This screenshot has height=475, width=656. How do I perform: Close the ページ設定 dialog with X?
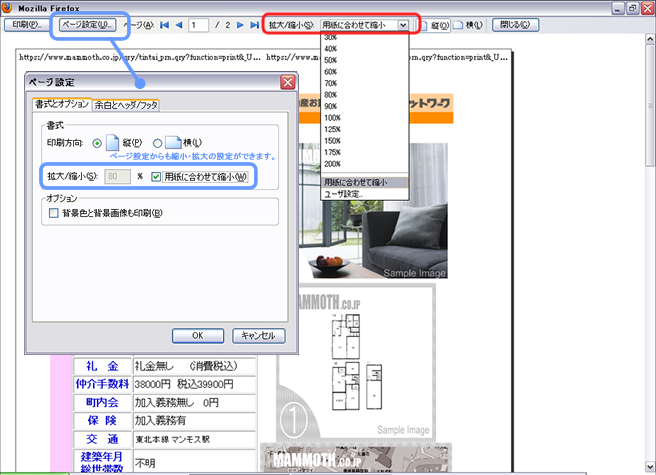[288, 82]
